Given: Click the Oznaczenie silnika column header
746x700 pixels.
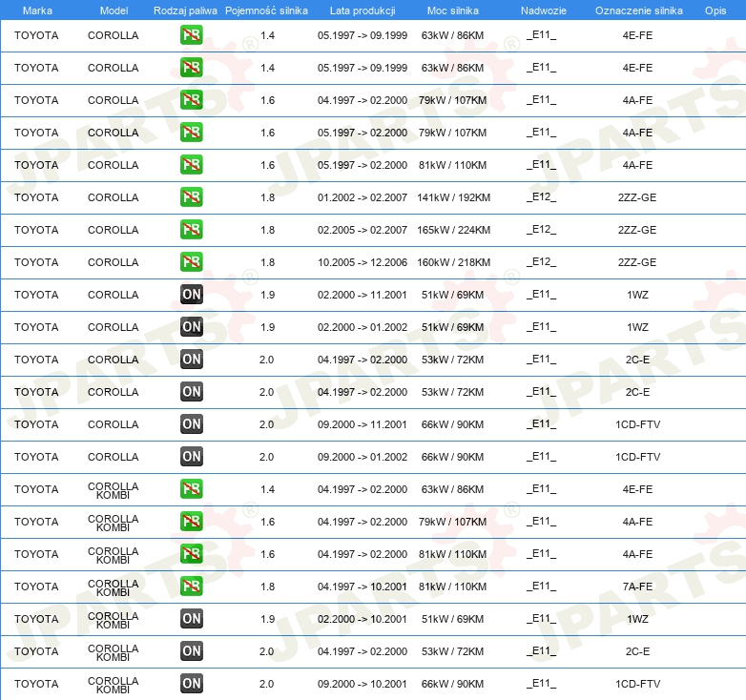Looking at the screenshot, I should tap(638, 10).
